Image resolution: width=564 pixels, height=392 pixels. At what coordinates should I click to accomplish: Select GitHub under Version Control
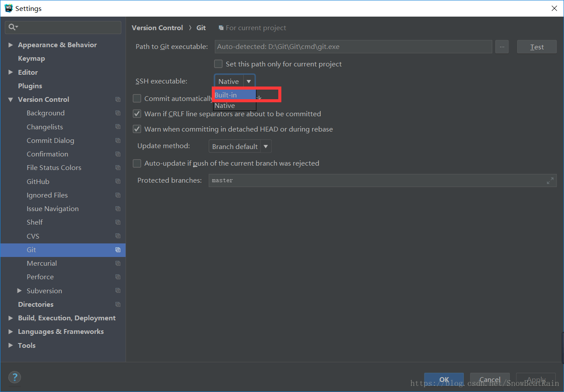point(38,181)
